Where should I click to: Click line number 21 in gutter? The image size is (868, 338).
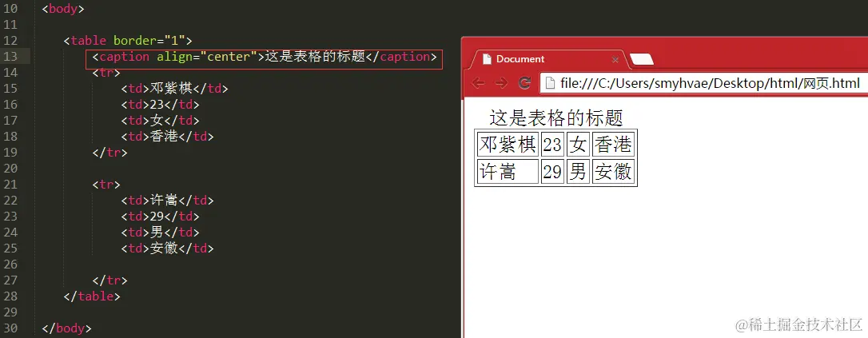pyautogui.click(x=10, y=185)
